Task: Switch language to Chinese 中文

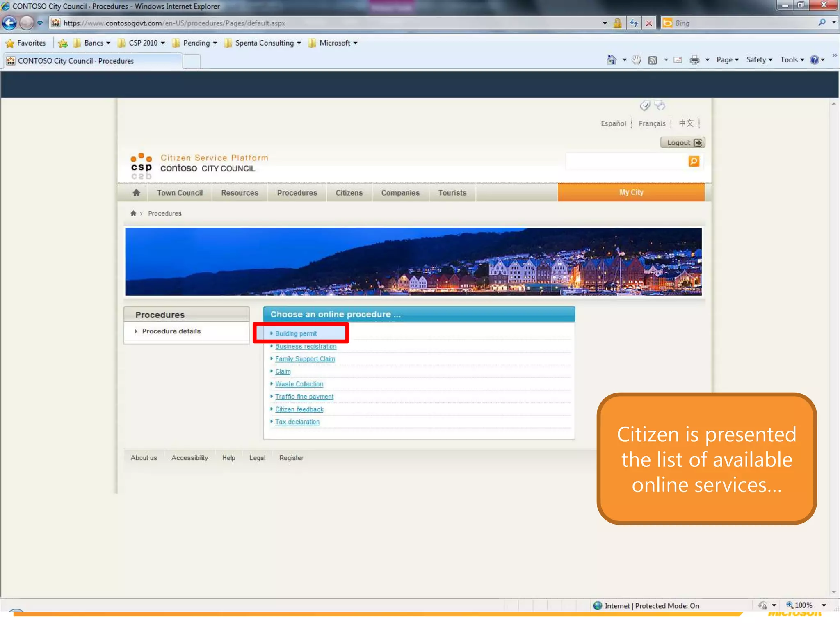Action: (686, 123)
